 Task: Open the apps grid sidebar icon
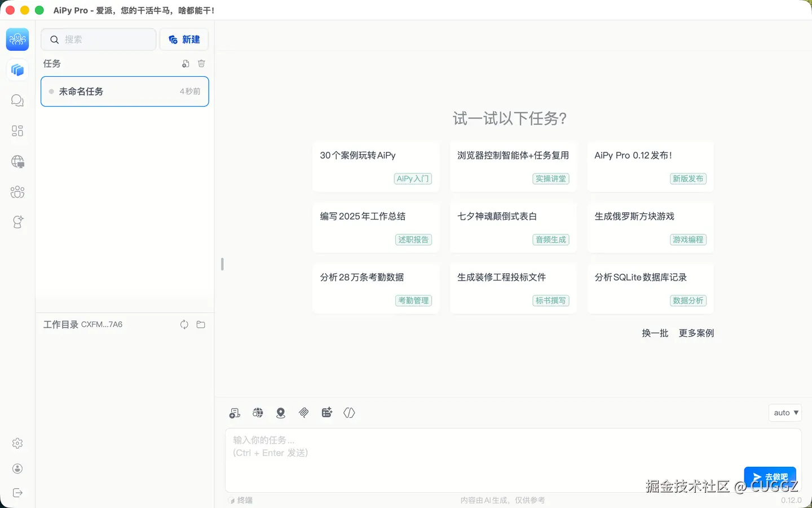click(x=17, y=131)
